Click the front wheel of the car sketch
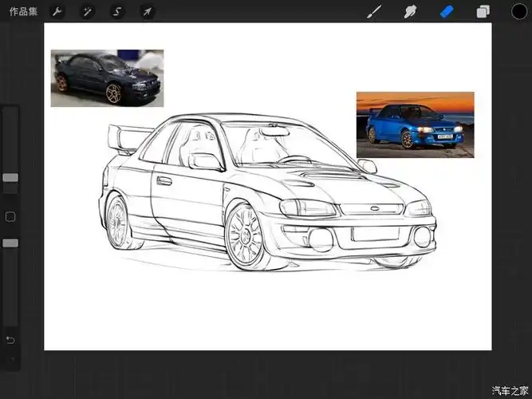The image size is (532, 399). coord(246,235)
